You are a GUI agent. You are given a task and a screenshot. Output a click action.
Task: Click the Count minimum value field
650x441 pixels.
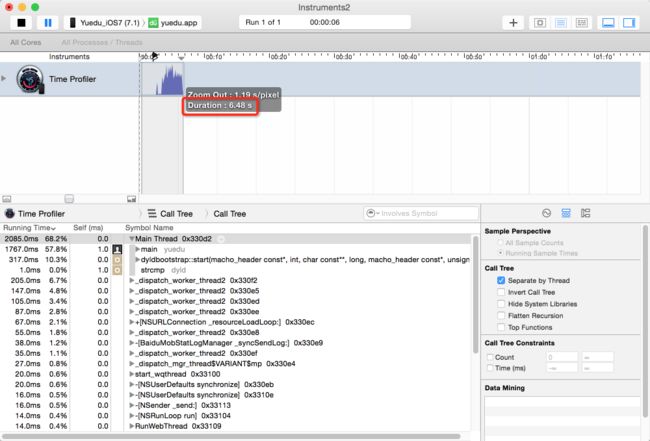(x=562, y=357)
